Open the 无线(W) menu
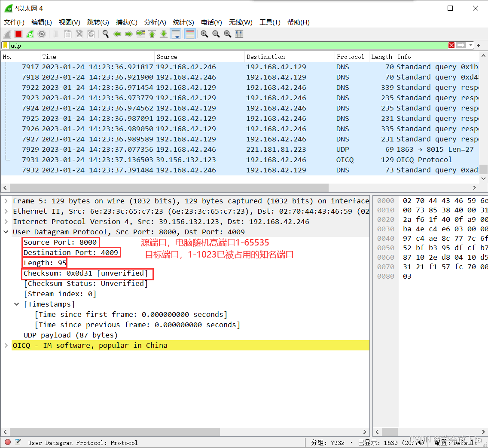The width and height of the screenshot is (488, 448). click(x=241, y=22)
